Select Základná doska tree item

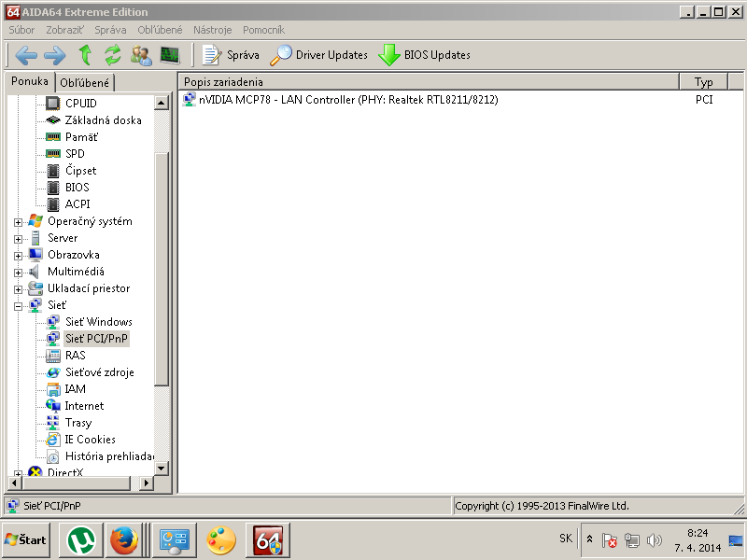click(104, 120)
